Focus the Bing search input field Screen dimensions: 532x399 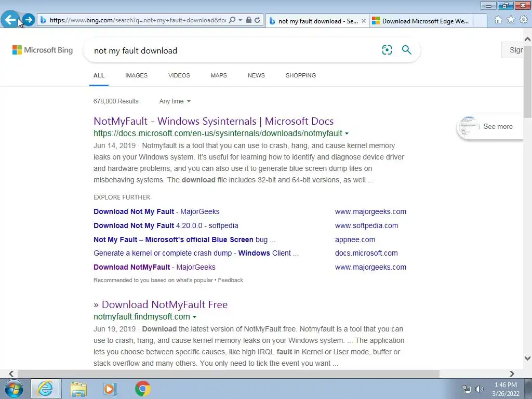[x=234, y=50]
